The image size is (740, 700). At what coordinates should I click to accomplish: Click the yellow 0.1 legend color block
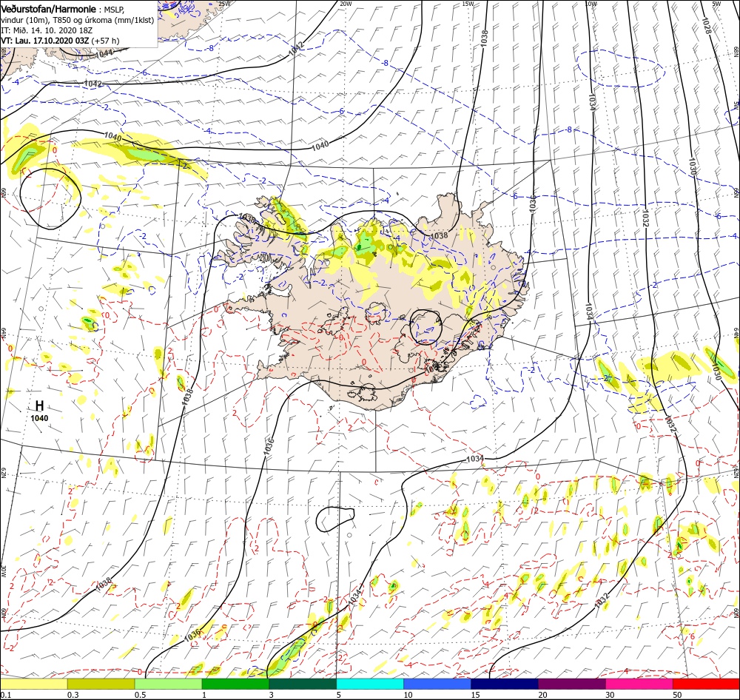[x=33, y=684]
